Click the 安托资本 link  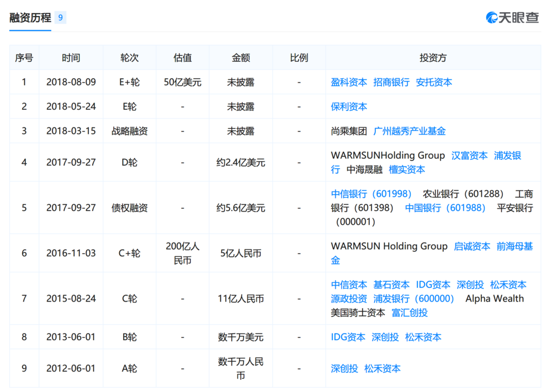pos(434,82)
